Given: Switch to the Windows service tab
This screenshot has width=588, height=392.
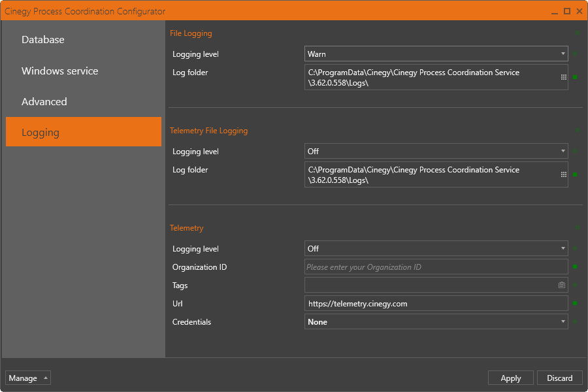Looking at the screenshot, I should tap(84, 71).
